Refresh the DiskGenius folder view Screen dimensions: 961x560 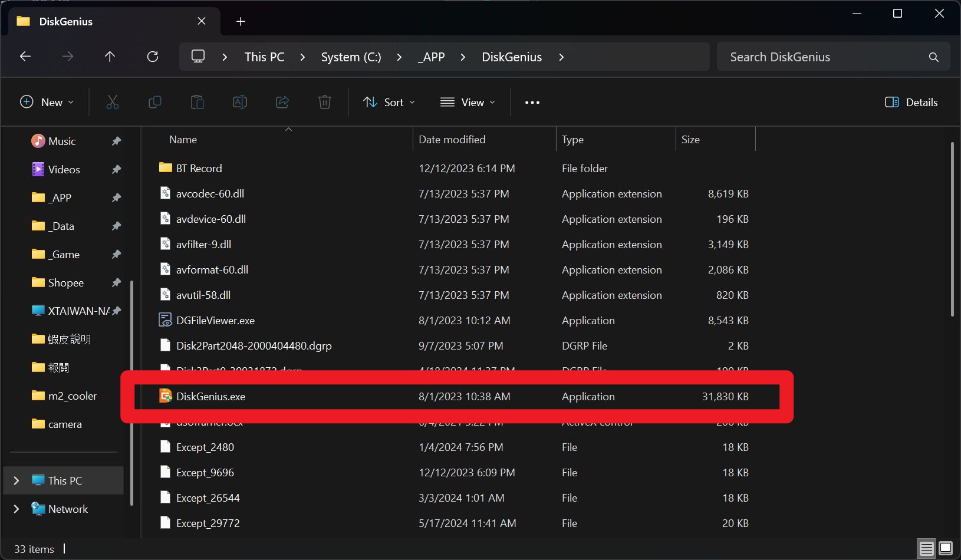click(153, 57)
